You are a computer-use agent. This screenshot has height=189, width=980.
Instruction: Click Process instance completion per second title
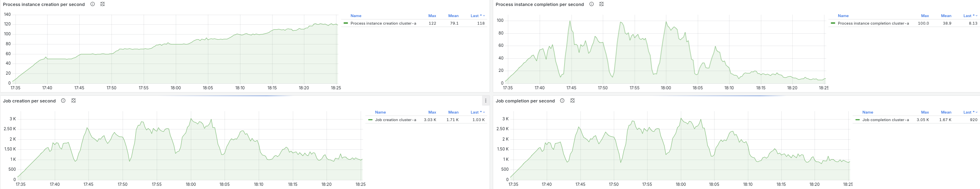point(540,4)
